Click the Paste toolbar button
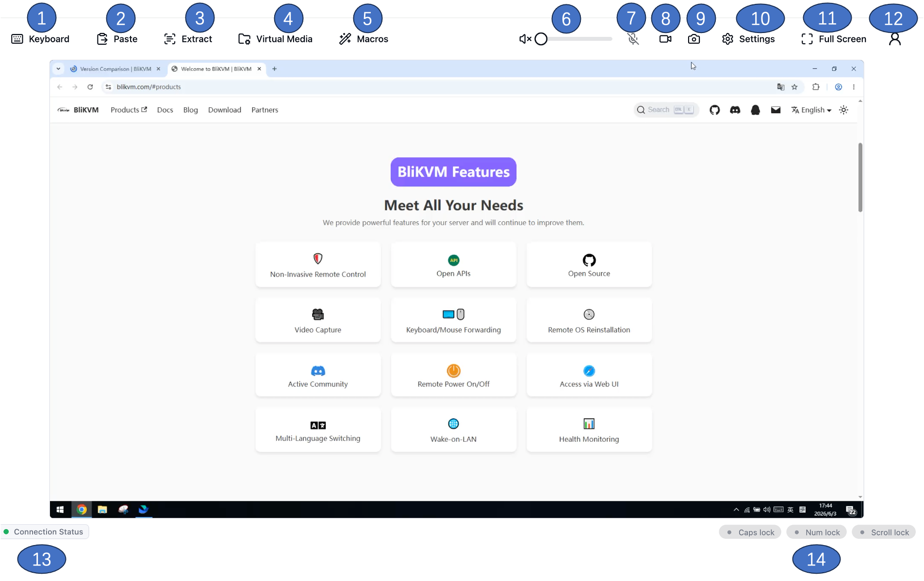This screenshot has width=924, height=581. 117,39
